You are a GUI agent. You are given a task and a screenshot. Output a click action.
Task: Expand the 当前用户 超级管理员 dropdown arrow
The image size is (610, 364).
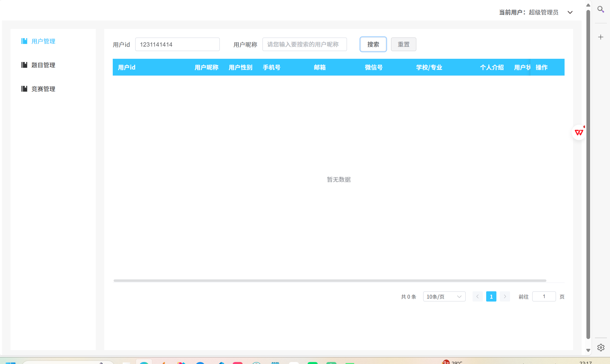coord(570,12)
